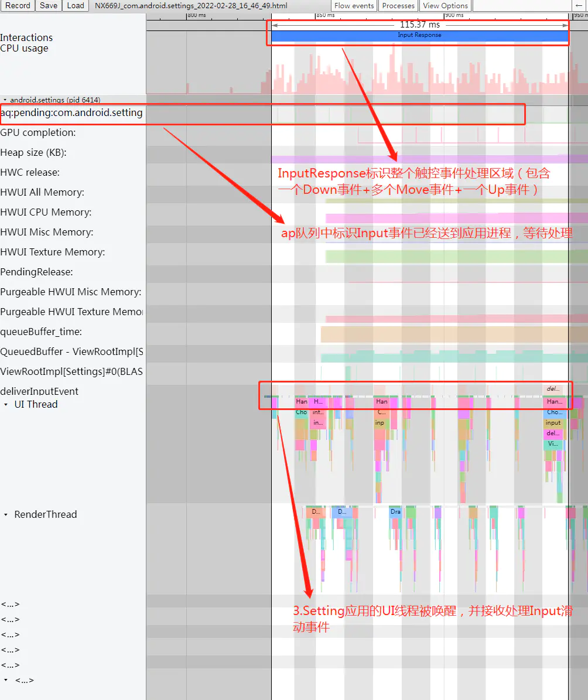Viewport: 588px width, 700px height.
Task: Select the GPU completion: track label
Action: click(x=38, y=132)
